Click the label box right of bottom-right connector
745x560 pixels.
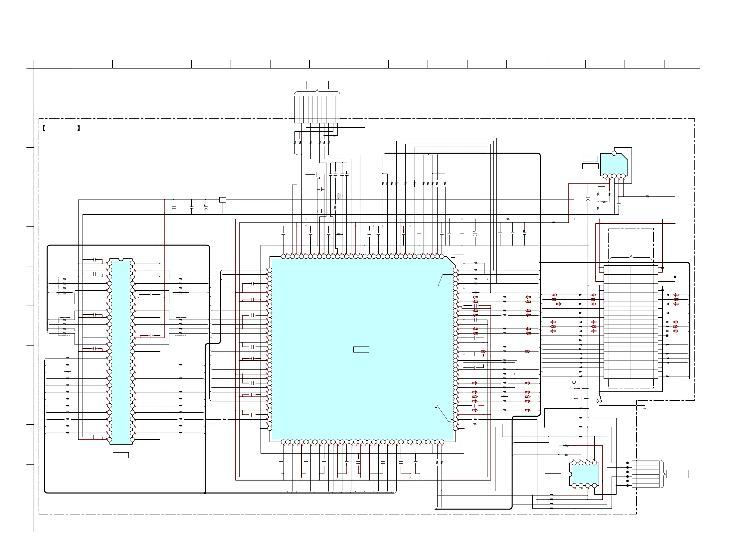[677, 474]
